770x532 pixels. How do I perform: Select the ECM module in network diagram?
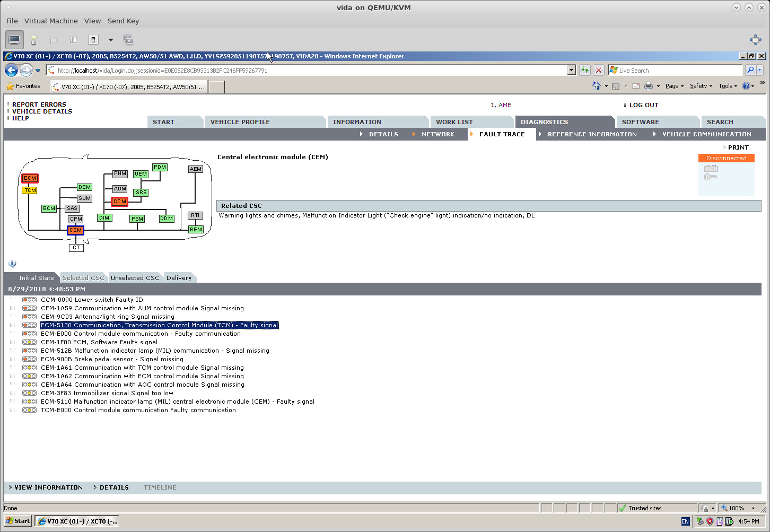coord(30,178)
